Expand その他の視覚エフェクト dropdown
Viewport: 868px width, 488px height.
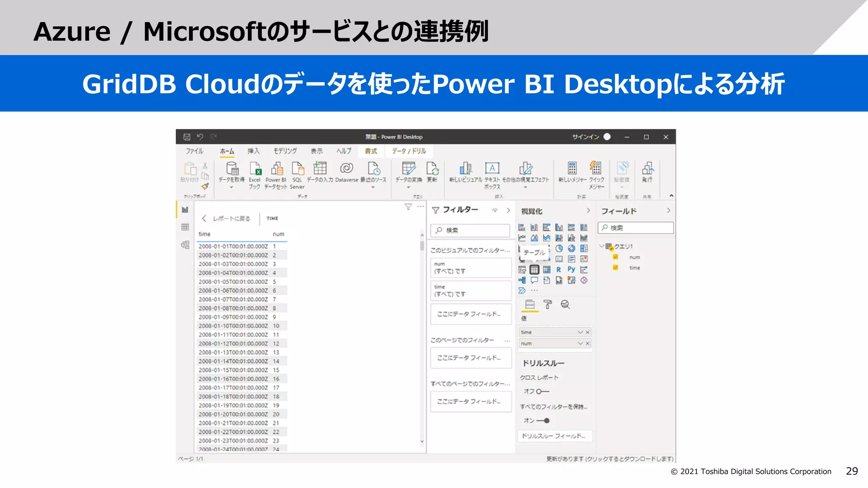click(526, 187)
